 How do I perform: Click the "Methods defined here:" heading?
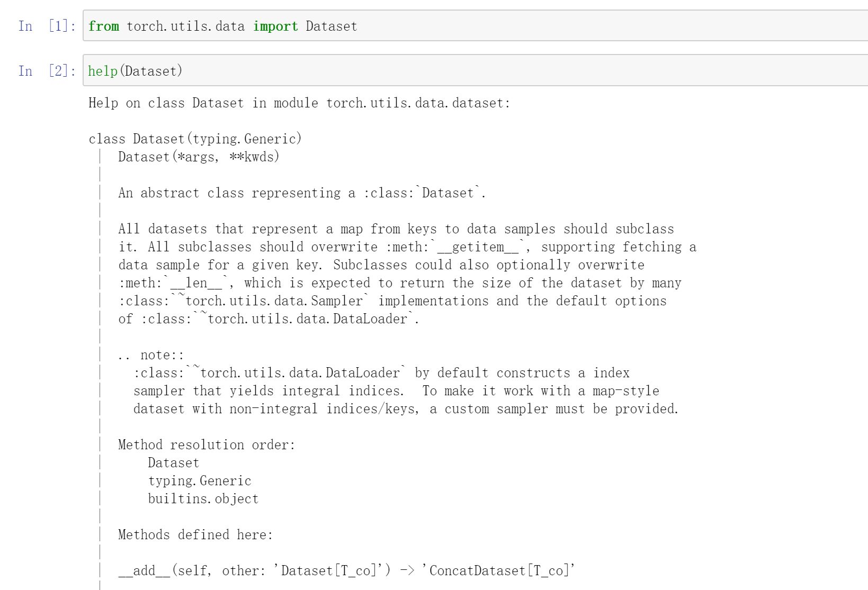click(x=195, y=535)
